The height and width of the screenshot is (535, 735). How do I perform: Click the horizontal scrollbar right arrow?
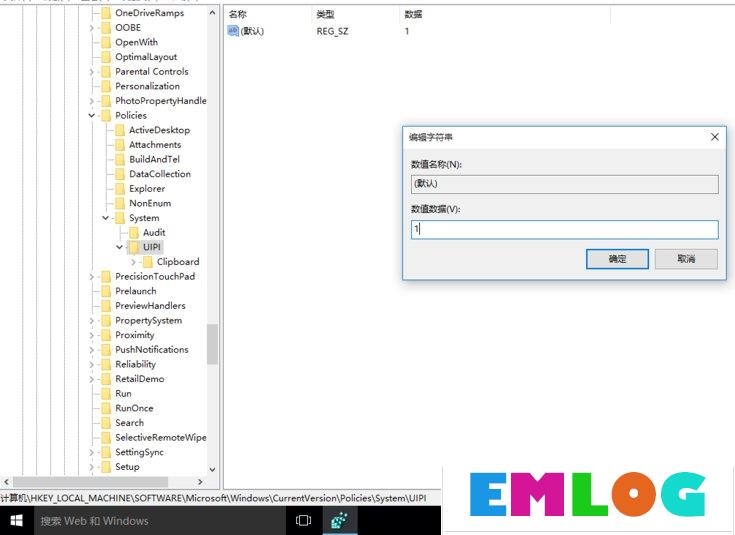point(200,482)
